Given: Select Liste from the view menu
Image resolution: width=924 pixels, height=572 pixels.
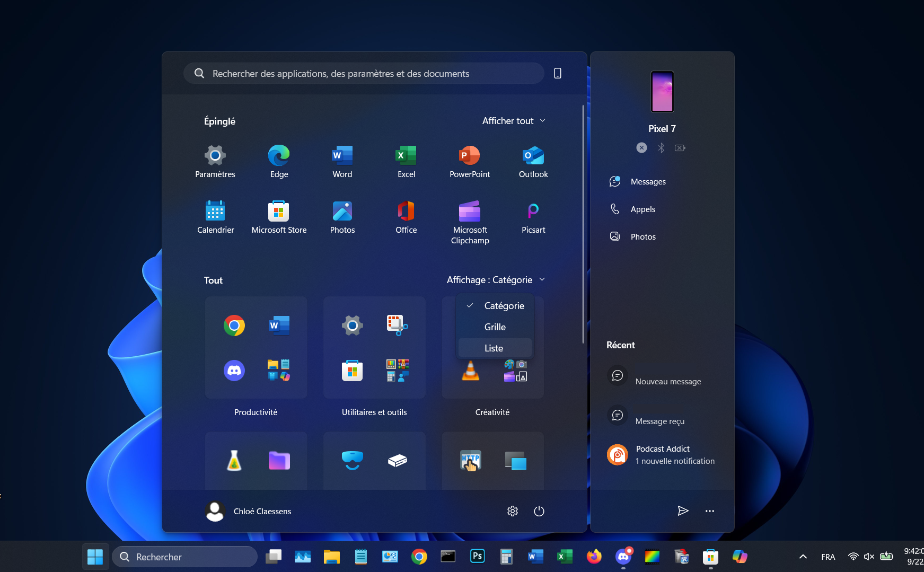Looking at the screenshot, I should tap(494, 348).
